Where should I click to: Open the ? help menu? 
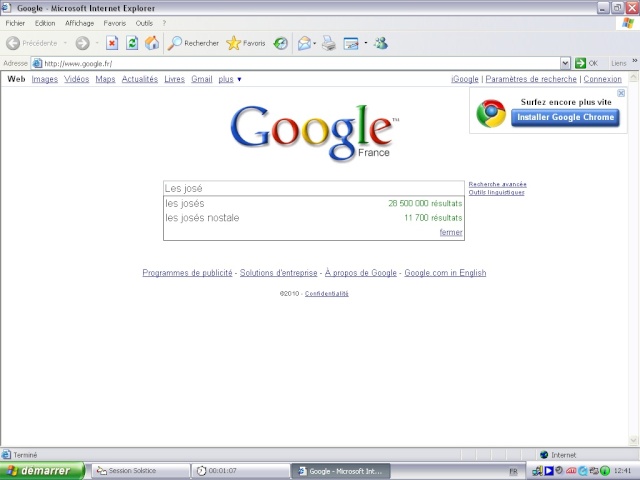(164, 23)
